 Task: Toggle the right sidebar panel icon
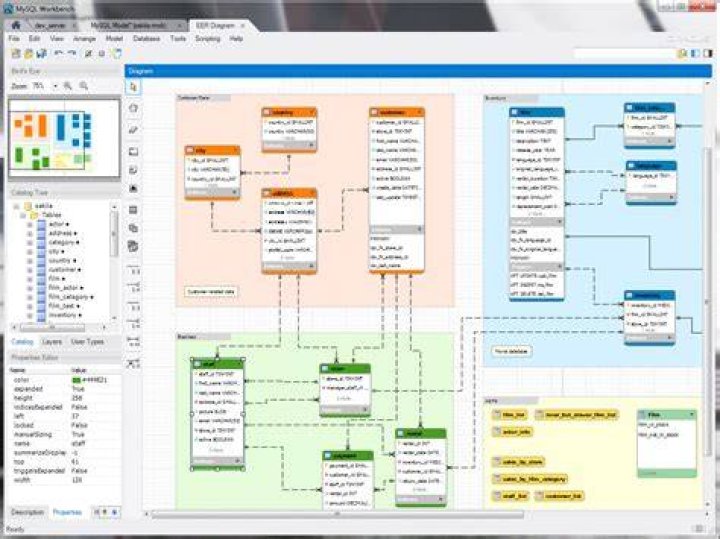(x=708, y=54)
